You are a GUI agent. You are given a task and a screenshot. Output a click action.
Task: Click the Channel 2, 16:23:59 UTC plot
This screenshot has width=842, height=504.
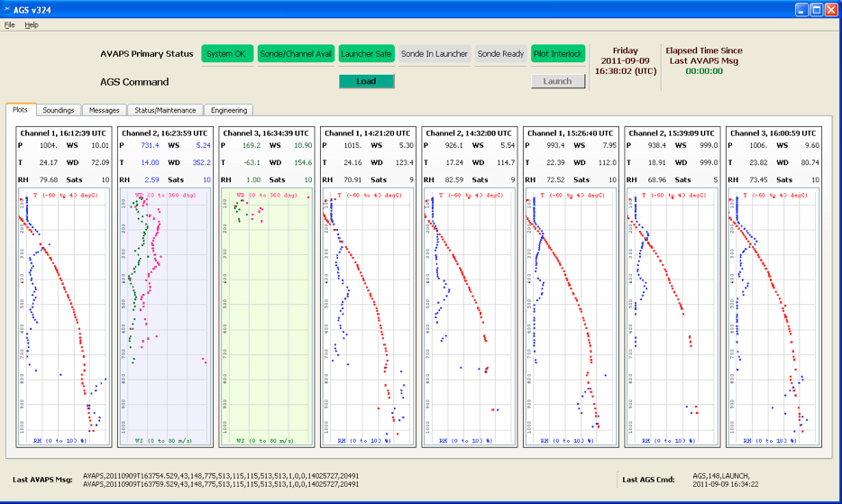click(166, 316)
